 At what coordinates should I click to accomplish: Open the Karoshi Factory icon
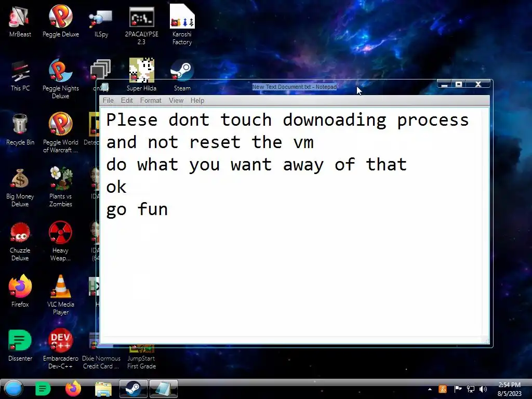click(182, 24)
